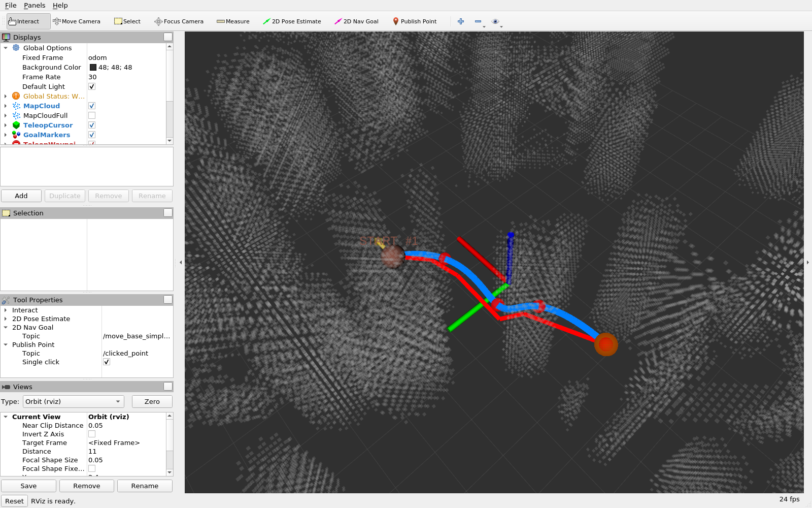The width and height of the screenshot is (812, 508).
Task: Expand the Global Status tree item
Action: tap(6, 96)
